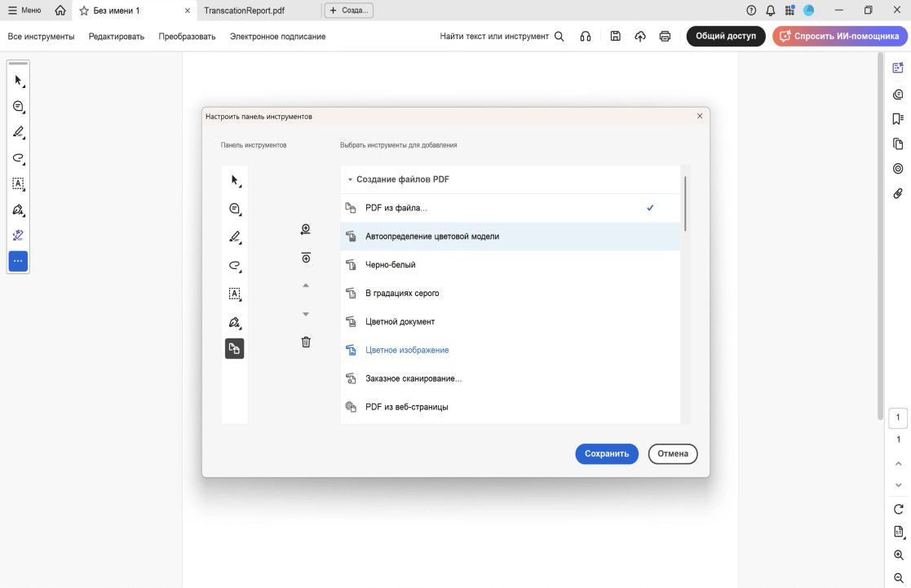Select Цветное изображение tool row
Image resolution: width=911 pixels, height=588 pixels.
click(x=510, y=351)
